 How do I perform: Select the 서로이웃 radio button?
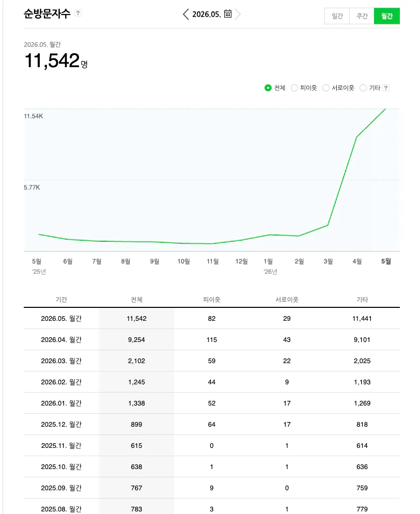click(326, 88)
